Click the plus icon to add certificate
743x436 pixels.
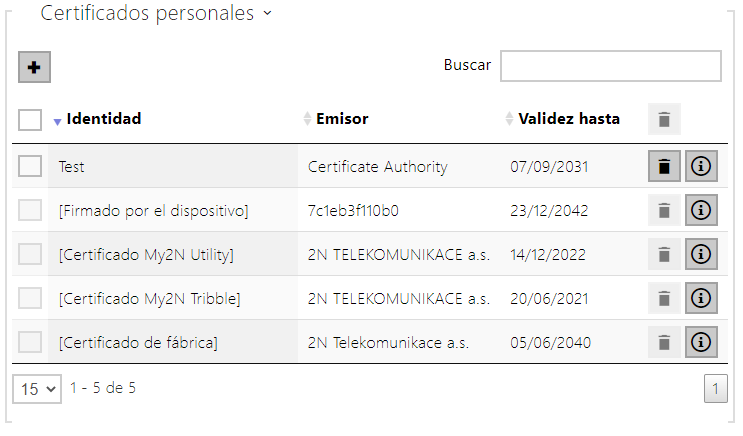click(x=34, y=67)
